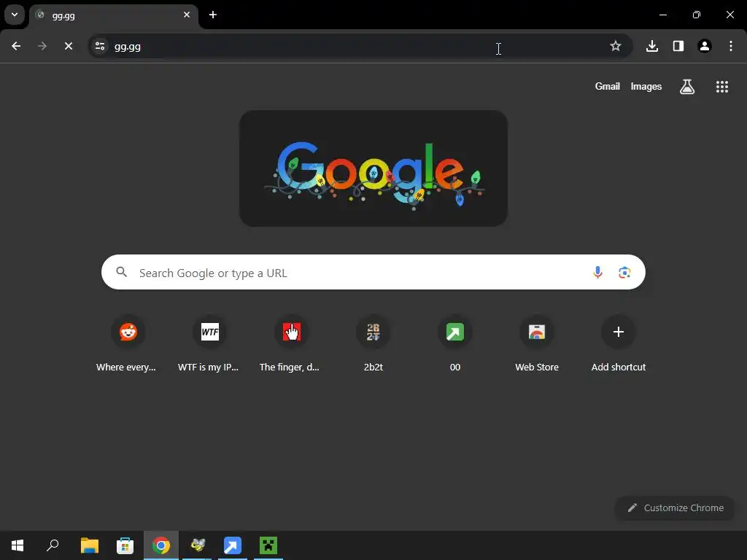Open Chrome's three-dot menu
747x560 pixels.
tap(731, 46)
